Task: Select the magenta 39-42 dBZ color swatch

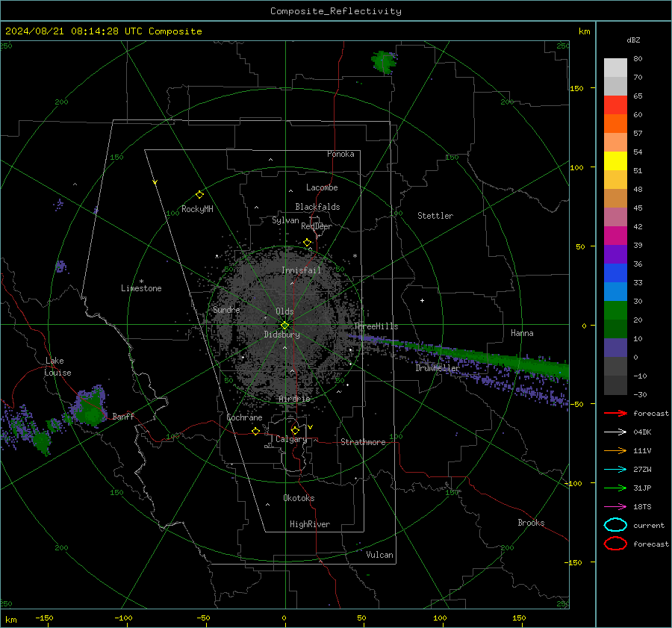Action: pos(615,236)
